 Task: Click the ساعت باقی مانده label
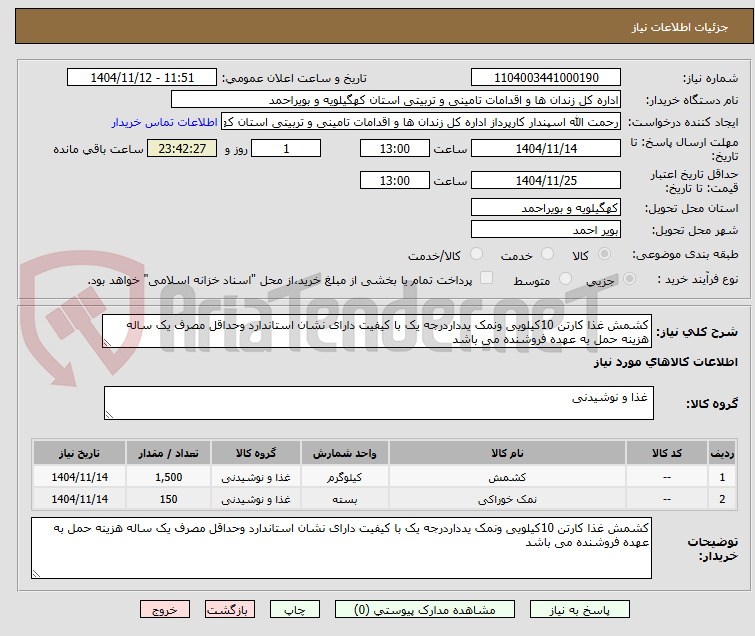(x=98, y=149)
